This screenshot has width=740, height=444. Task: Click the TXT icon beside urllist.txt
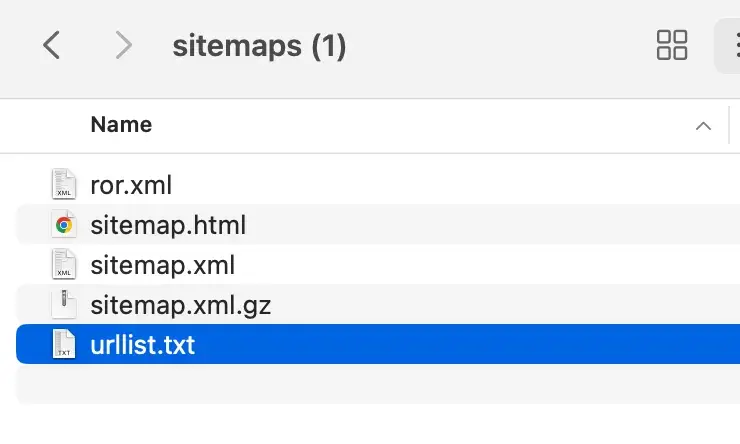tap(64, 344)
